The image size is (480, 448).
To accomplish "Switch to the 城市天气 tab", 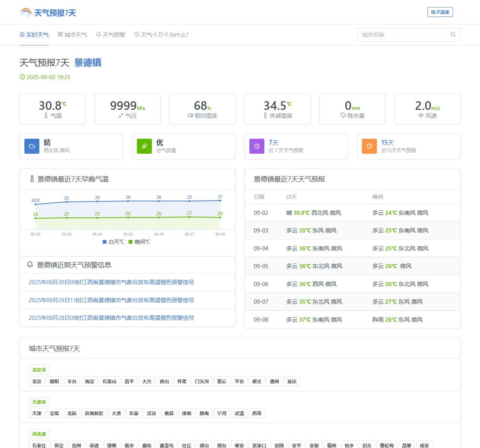I will tap(72, 34).
